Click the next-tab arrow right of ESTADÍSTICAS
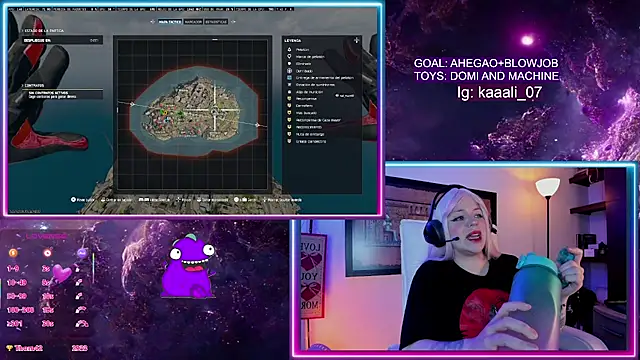This screenshot has width=640, height=360. [233, 22]
